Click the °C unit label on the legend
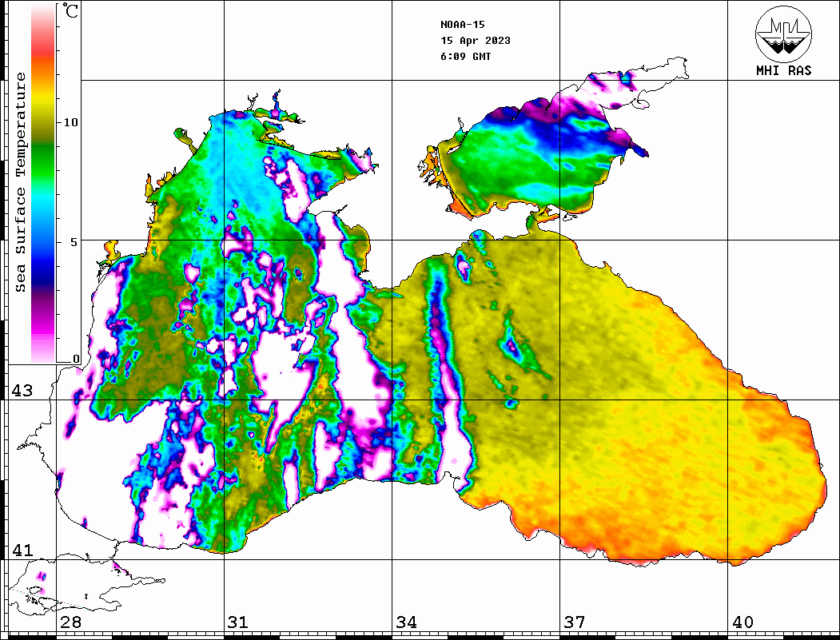 coord(70,10)
